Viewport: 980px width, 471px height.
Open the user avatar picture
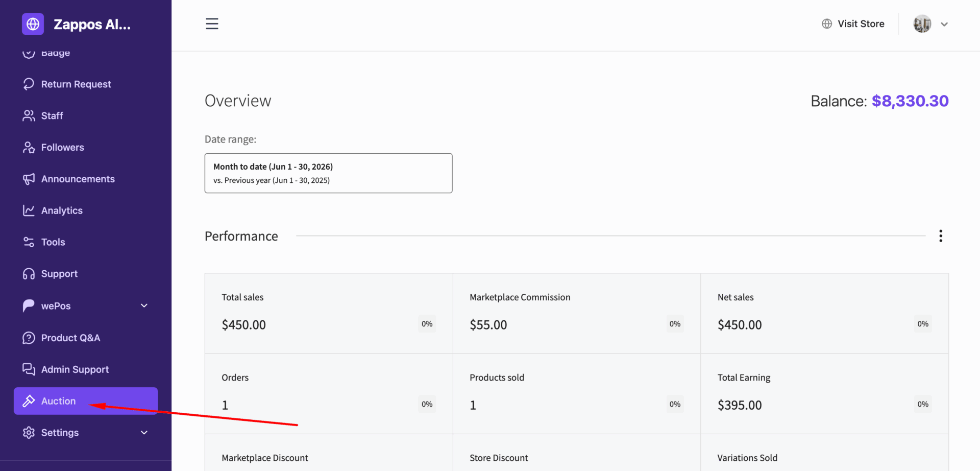pos(922,24)
